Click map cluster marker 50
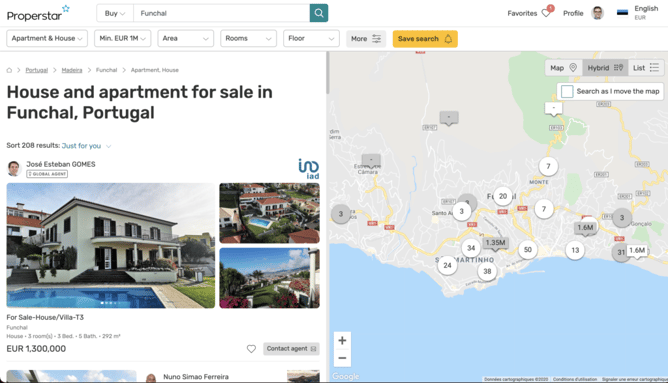 (527, 250)
